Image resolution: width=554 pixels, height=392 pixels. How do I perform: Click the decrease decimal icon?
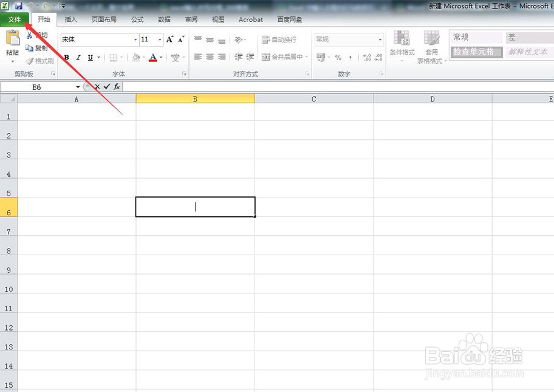tap(379, 57)
